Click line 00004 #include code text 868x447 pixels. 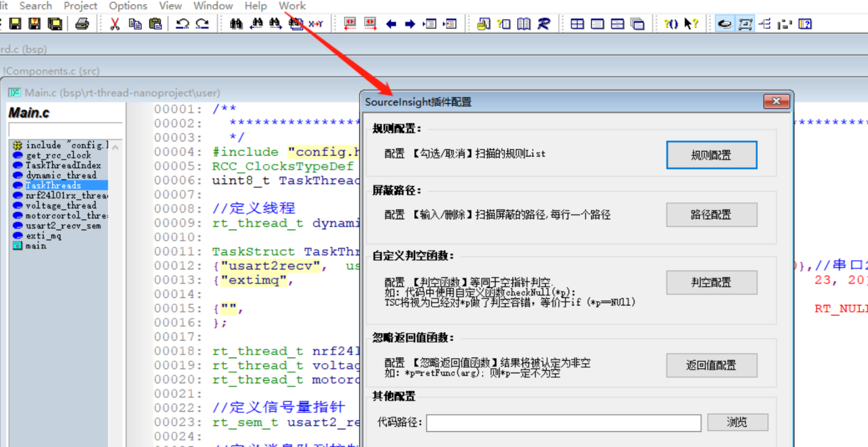click(285, 152)
